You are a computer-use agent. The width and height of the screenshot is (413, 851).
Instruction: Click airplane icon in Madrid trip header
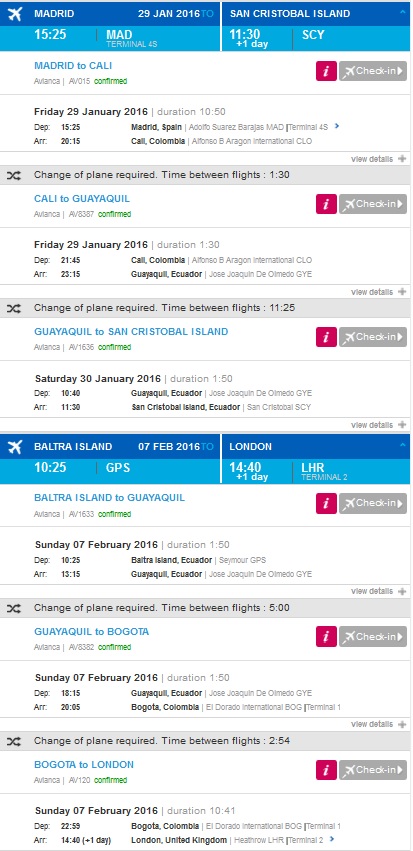click(x=15, y=14)
